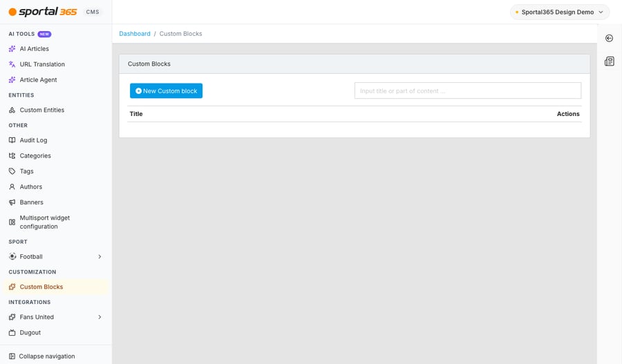622x364 pixels.
Task: Click the URL Translation language icon
Action: (x=12, y=64)
